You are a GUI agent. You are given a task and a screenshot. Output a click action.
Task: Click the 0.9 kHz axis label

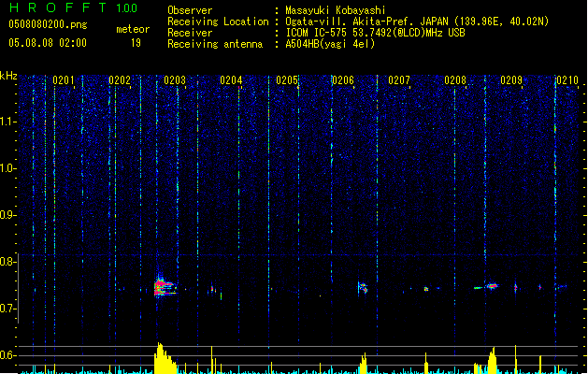[x=8, y=215]
